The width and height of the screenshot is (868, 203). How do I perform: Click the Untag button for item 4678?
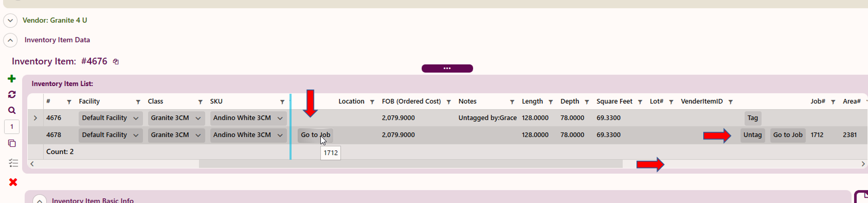(x=753, y=135)
